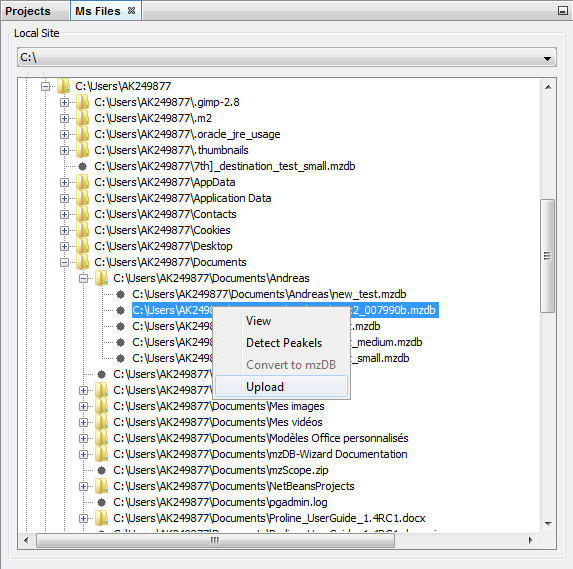Image resolution: width=573 pixels, height=569 pixels.
Task: Click file bullet icon of mzScope.zip
Action: [102, 470]
